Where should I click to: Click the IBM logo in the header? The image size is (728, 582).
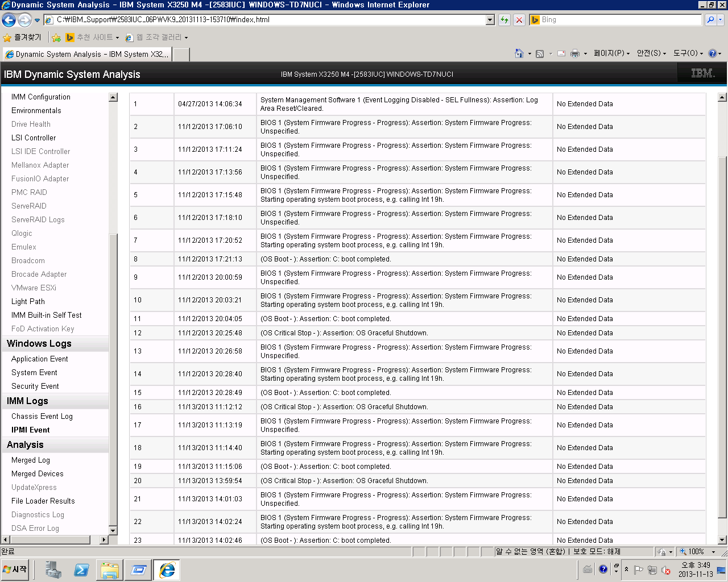coord(702,73)
